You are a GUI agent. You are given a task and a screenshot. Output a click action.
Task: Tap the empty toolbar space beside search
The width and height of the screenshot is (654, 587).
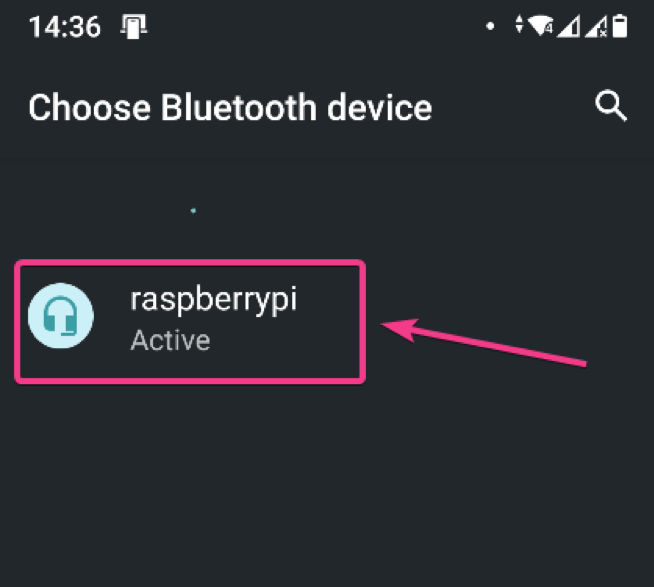click(513, 106)
